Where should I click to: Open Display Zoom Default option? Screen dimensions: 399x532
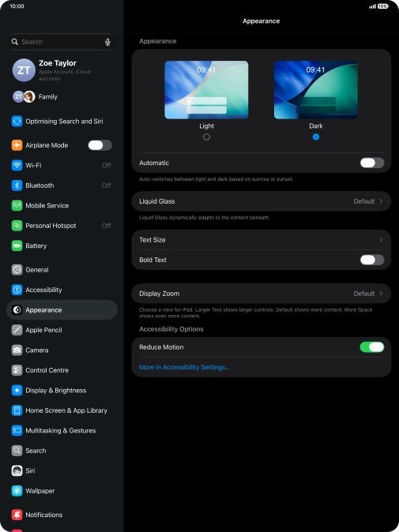[262, 294]
